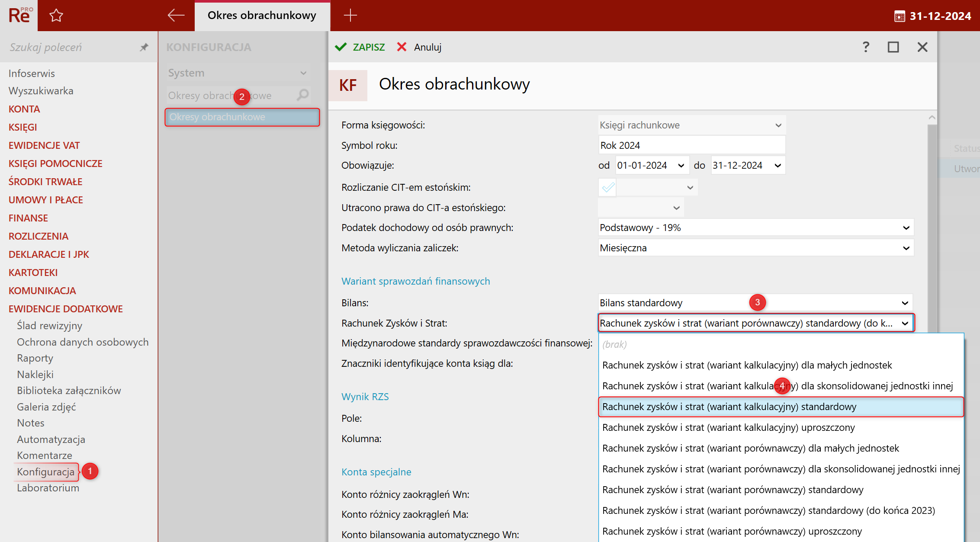This screenshot has height=542, width=980.
Task: Choose porównawczy dla skonsolidowanej jednostki innej
Action: point(781,469)
